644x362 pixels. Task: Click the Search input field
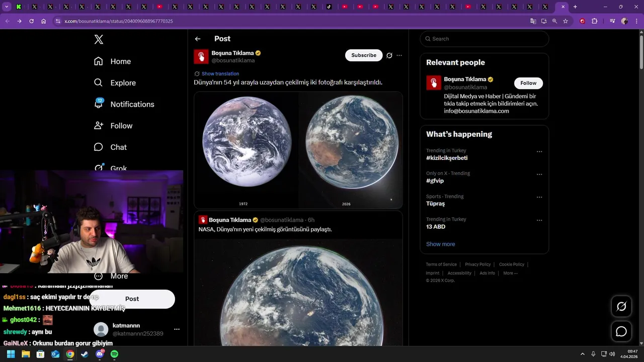(x=485, y=39)
